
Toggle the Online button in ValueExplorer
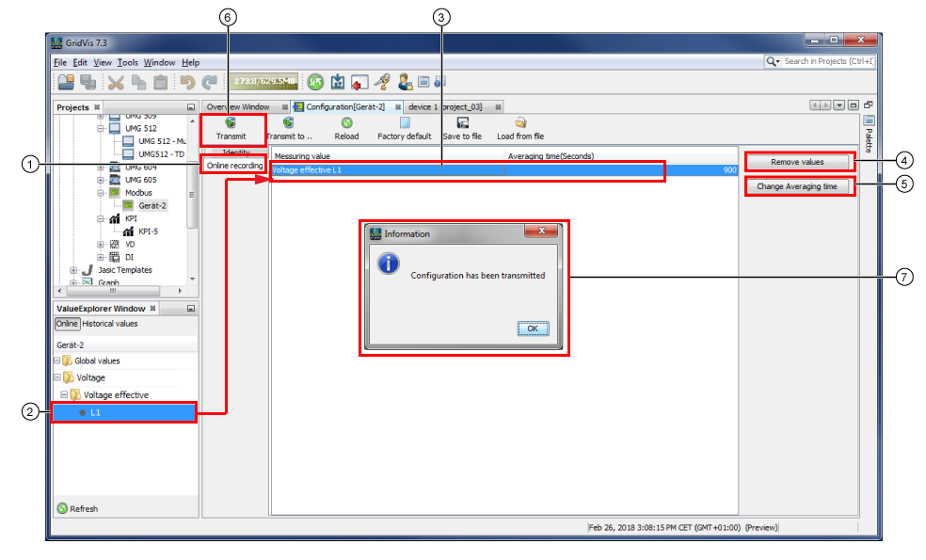(67, 324)
